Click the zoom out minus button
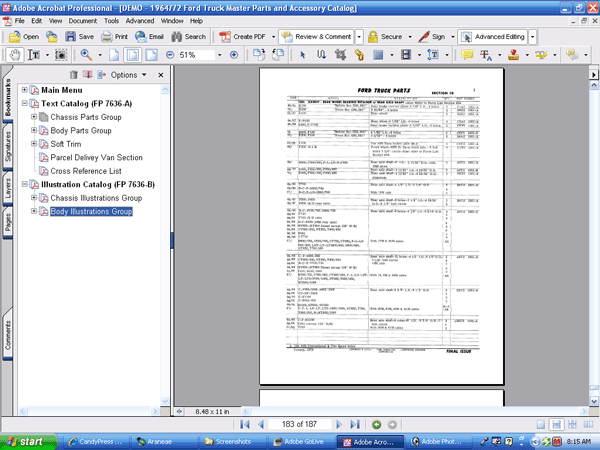 (x=170, y=55)
